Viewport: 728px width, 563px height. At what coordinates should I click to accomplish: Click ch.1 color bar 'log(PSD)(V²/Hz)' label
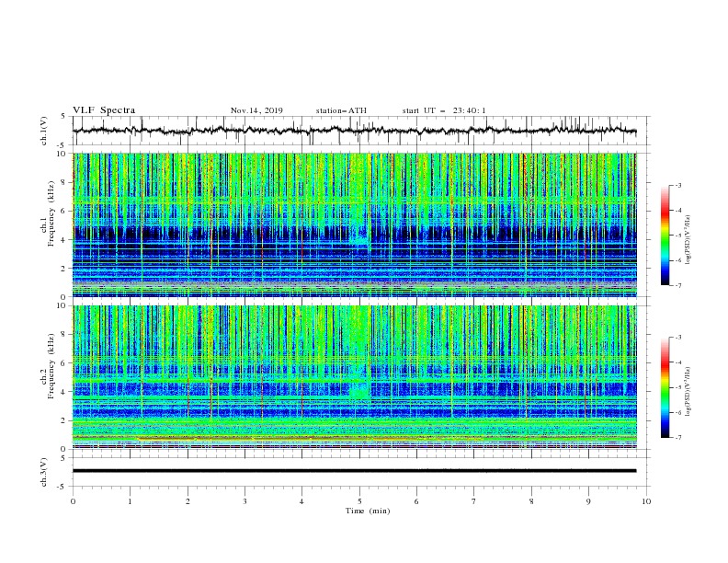coord(688,240)
